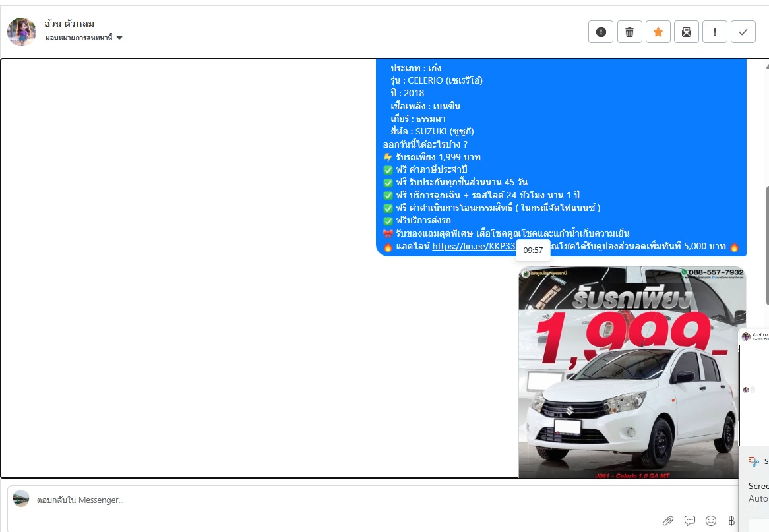Mark conversation as spam icon

point(601,32)
